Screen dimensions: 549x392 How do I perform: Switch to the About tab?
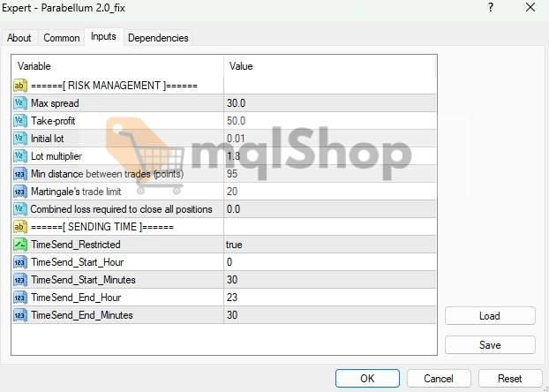[x=19, y=38]
